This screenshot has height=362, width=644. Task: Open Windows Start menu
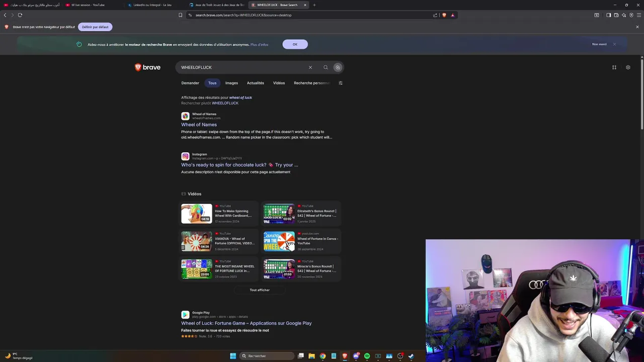pos(233,356)
